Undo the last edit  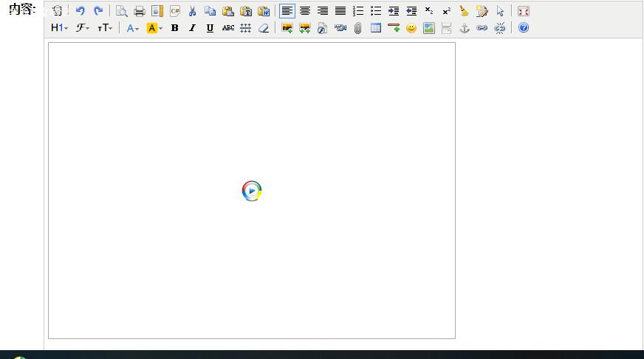tap(80, 11)
